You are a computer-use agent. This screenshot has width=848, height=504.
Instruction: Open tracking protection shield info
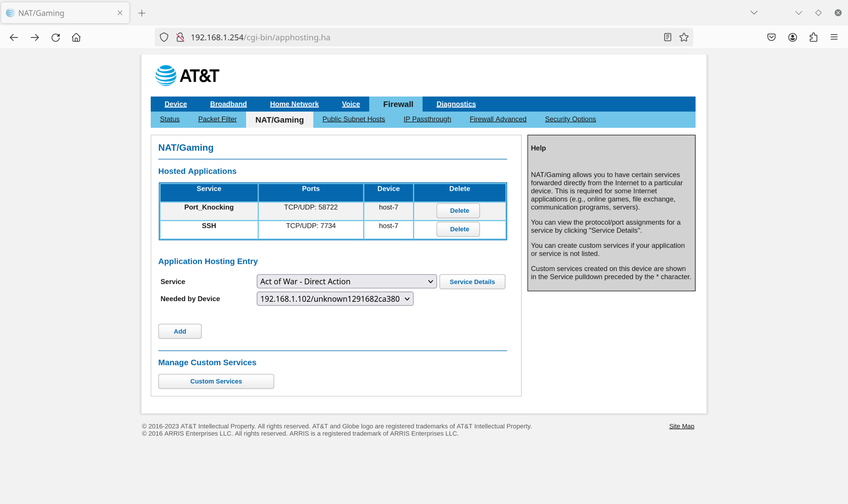(164, 37)
